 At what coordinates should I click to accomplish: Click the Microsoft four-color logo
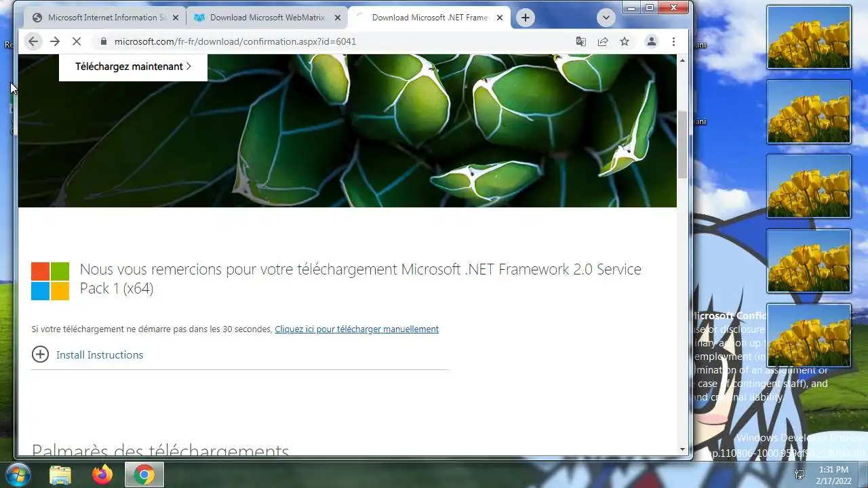(x=50, y=281)
